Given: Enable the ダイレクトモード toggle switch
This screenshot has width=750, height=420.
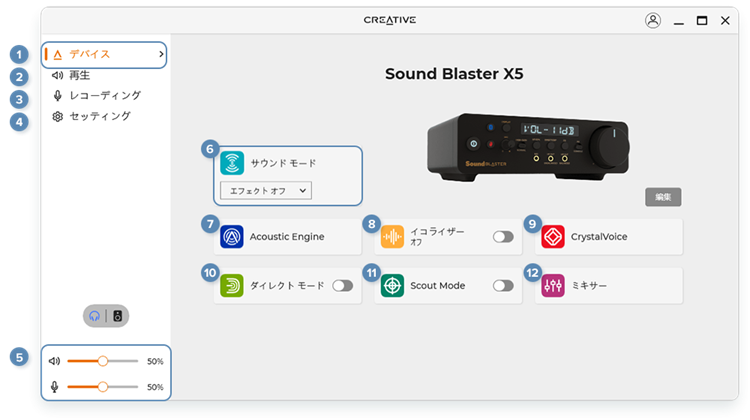Looking at the screenshot, I should [342, 286].
